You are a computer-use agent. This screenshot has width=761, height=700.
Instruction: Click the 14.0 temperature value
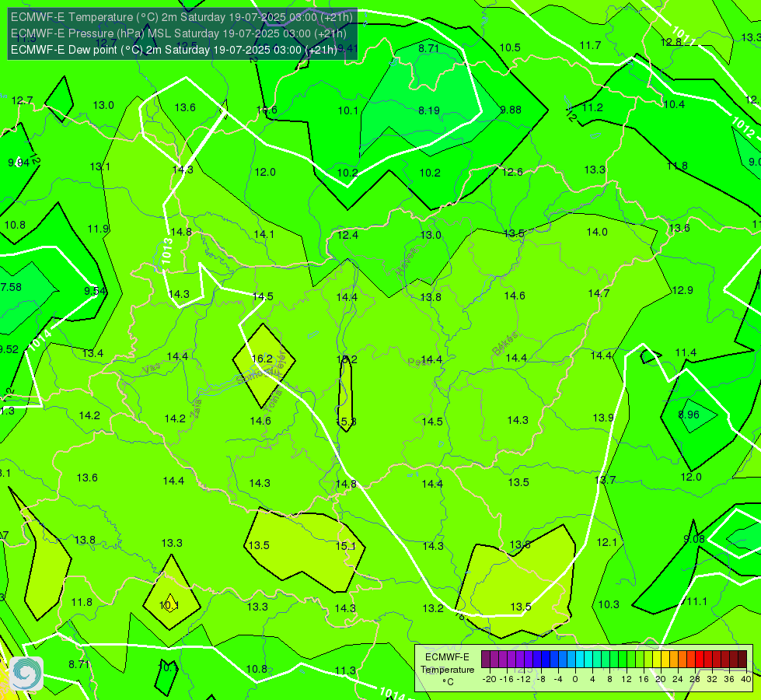click(x=597, y=233)
